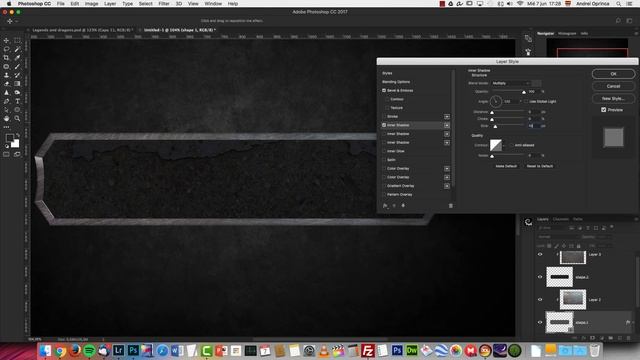The width and height of the screenshot is (640, 360).
Task: Click plus button beside Gradient Overlay
Action: tap(447, 186)
